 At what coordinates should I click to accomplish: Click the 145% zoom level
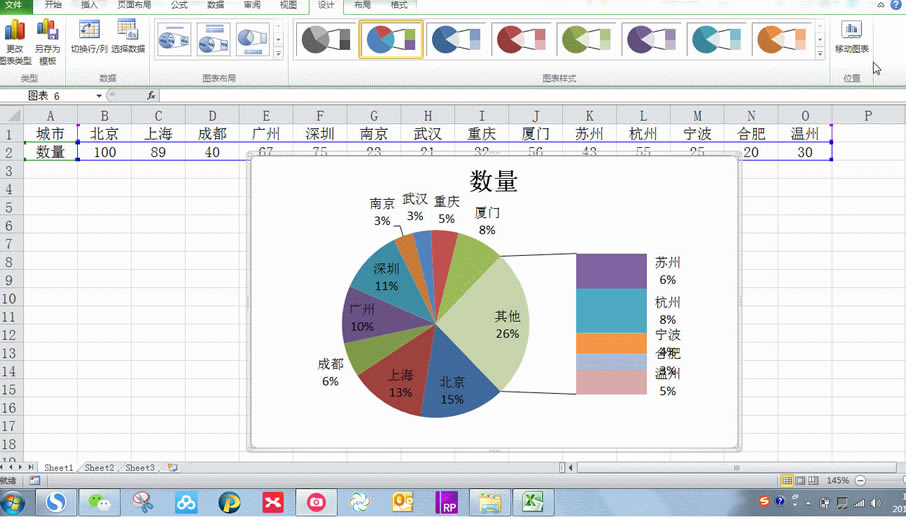click(x=837, y=481)
